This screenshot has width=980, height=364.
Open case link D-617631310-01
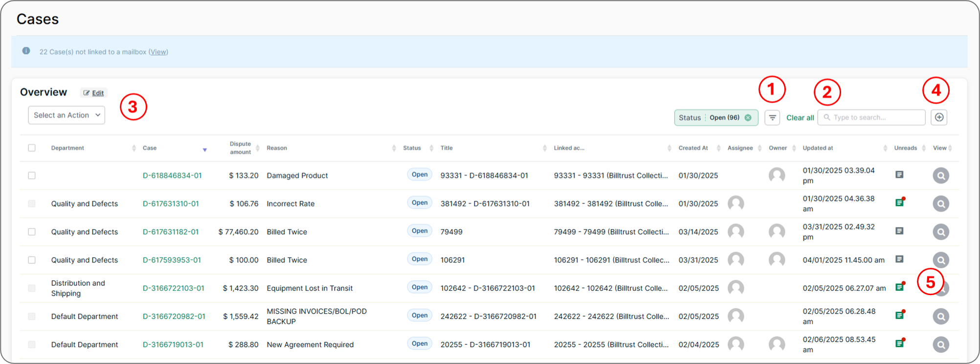171,204
